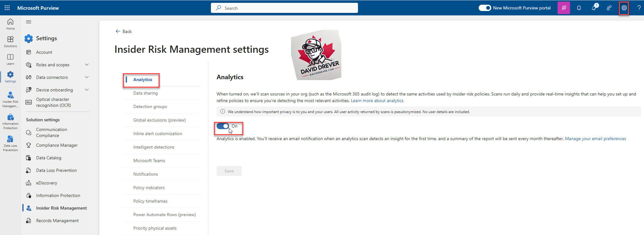Expand the Data connectors chevron
Image resolution: width=644 pixels, height=235 pixels.
point(87,77)
